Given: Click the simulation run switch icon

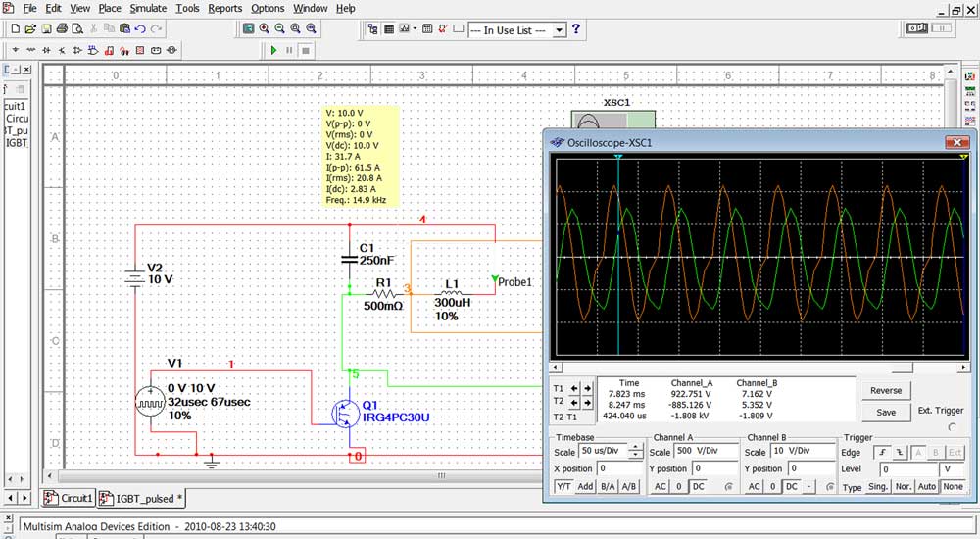Looking at the screenshot, I should click(x=918, y=29).
